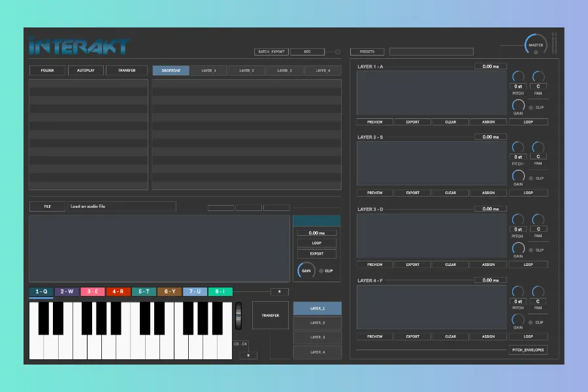This screenshot has height=392, width=588.
Task: Select Layer_3 in the transfer target list
Action: click(318, 337)
